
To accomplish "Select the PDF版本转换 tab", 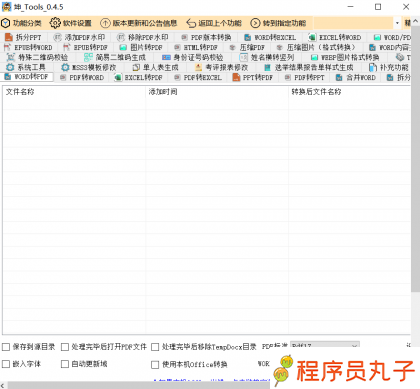I will [x=206, y=37].
